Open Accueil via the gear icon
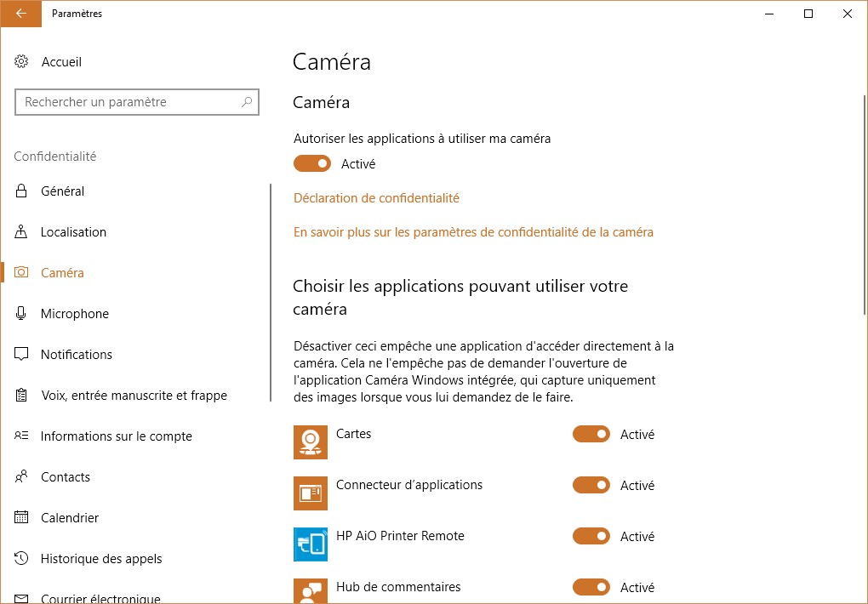The image size is (868, 604). coord(22,62)
